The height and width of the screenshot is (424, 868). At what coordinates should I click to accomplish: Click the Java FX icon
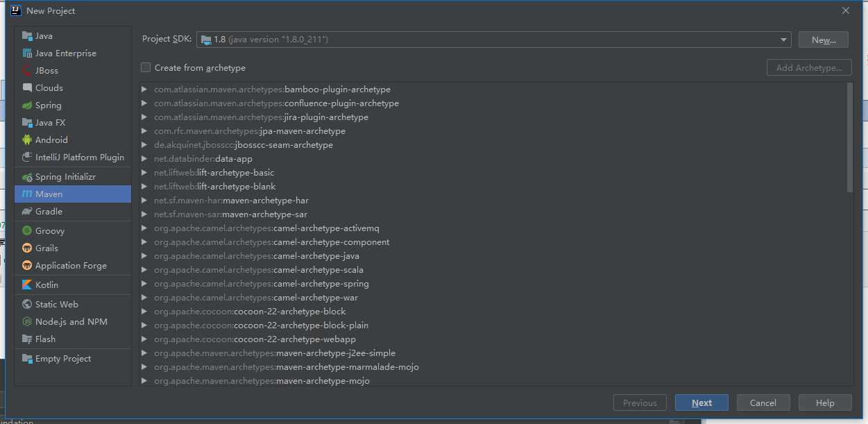27,123
